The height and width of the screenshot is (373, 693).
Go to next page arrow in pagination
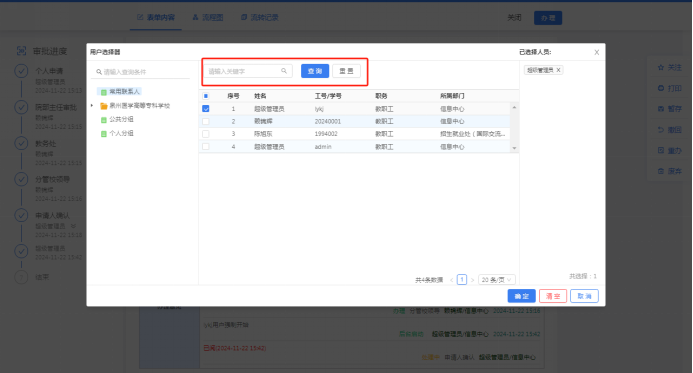(x=472, y=280)
